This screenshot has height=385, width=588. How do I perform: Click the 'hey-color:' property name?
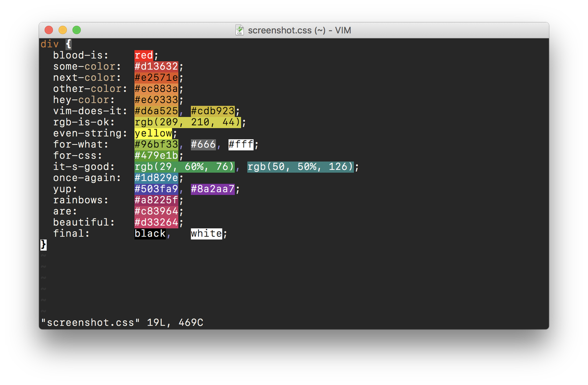click(84, 100)
